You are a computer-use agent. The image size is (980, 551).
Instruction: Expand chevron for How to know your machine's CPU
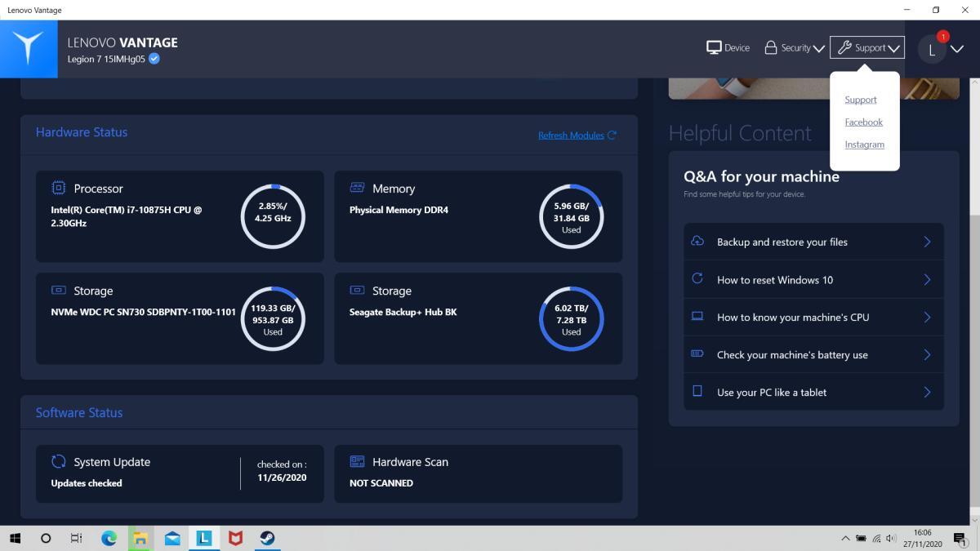[x=927, y=317]
